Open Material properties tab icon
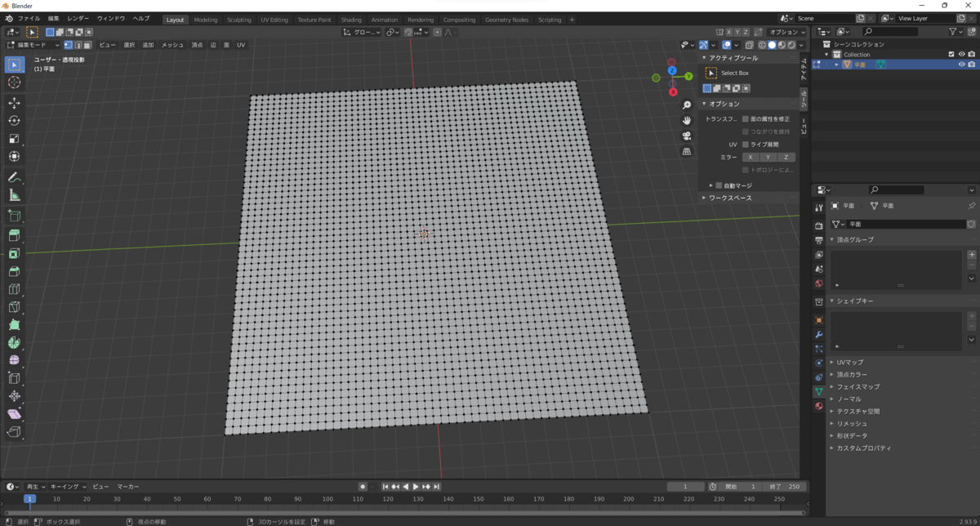This screenshot has width=980, height=526. [x=818, y=406]
